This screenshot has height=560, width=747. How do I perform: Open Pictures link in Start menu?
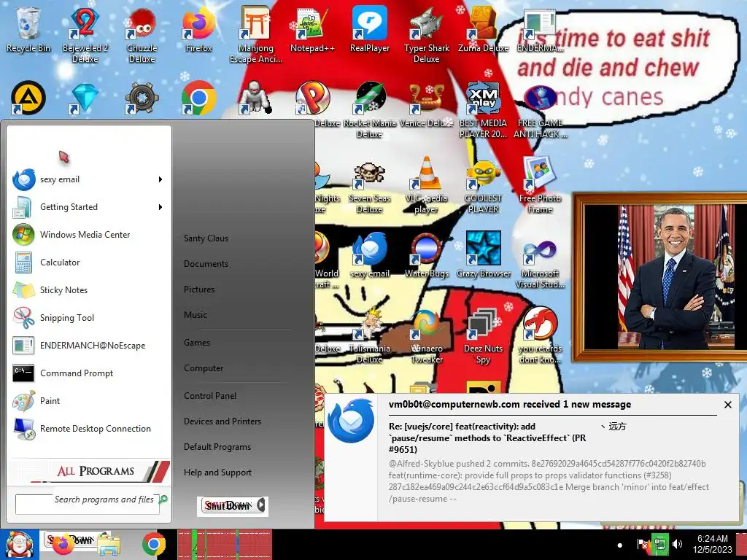pos(199,289)
